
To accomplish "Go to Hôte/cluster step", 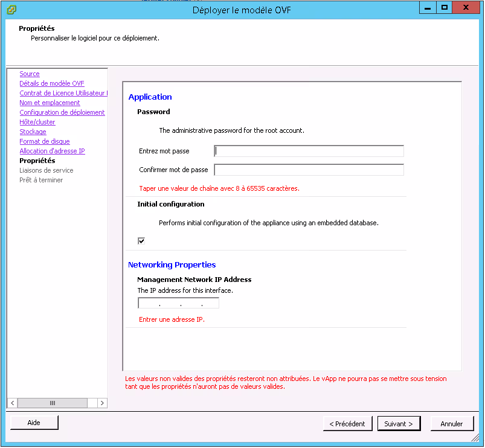I will coord(37,122).
